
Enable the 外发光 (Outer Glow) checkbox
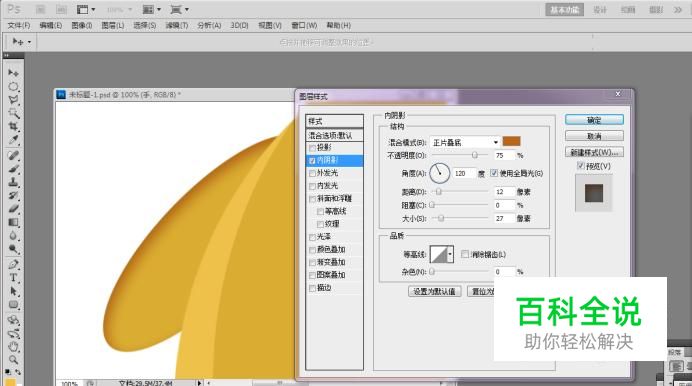tap(312, 173)
